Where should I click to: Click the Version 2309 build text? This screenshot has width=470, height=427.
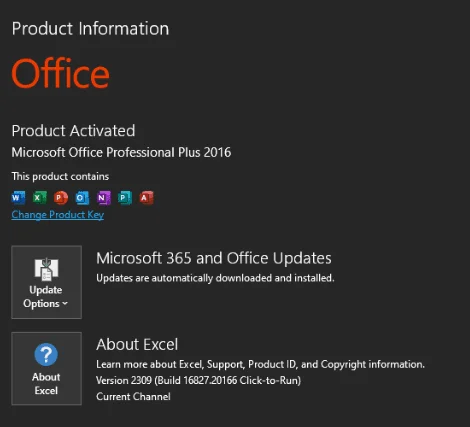199,380
